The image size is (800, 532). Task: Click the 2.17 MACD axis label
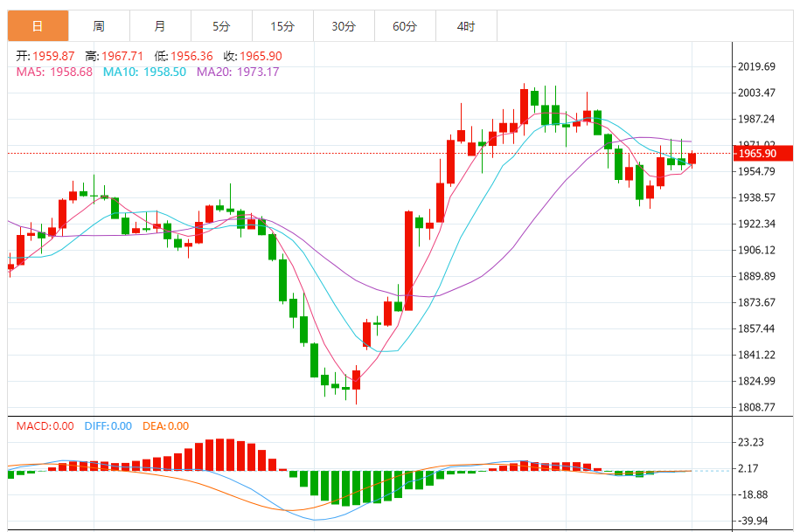tap(748, 468)
